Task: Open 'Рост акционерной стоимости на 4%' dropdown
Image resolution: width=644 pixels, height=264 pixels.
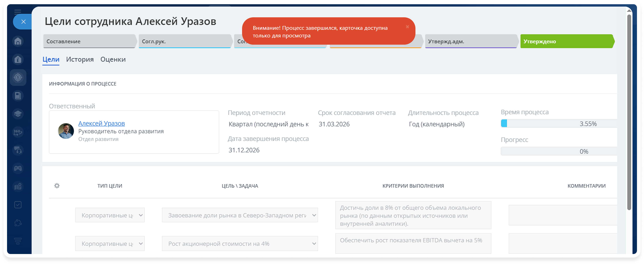Action: pos(240,244)
